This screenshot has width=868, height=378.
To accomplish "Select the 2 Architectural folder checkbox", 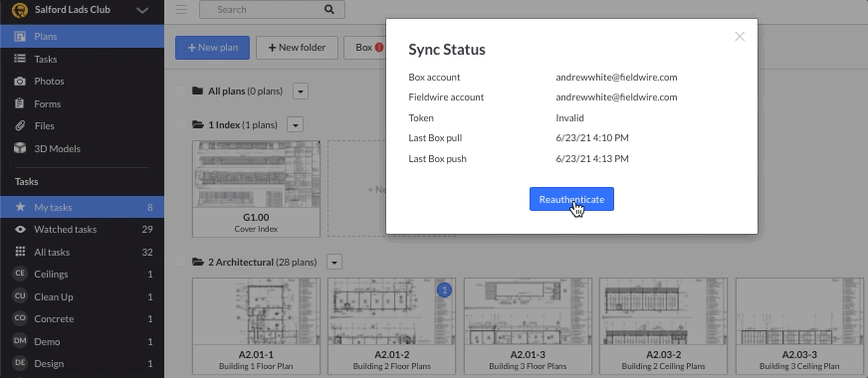I will click(180, 262).
